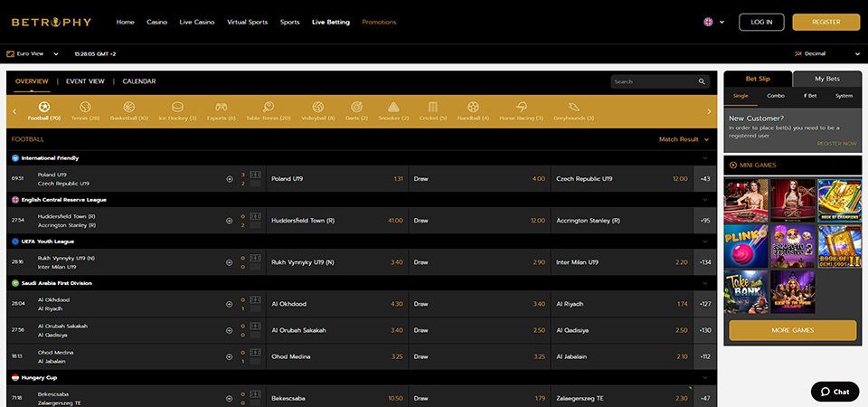
Task: Bet on Al Riyadh at 1.74
Action: point(622,304)
